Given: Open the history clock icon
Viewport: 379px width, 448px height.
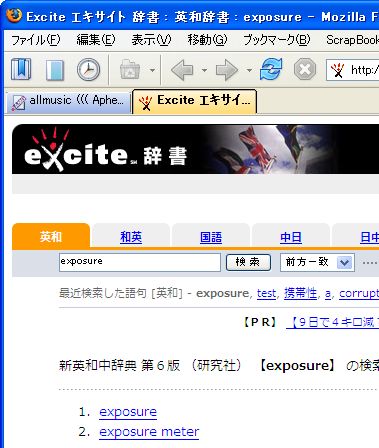Looking at the screenshot, I should pos(88,70).
